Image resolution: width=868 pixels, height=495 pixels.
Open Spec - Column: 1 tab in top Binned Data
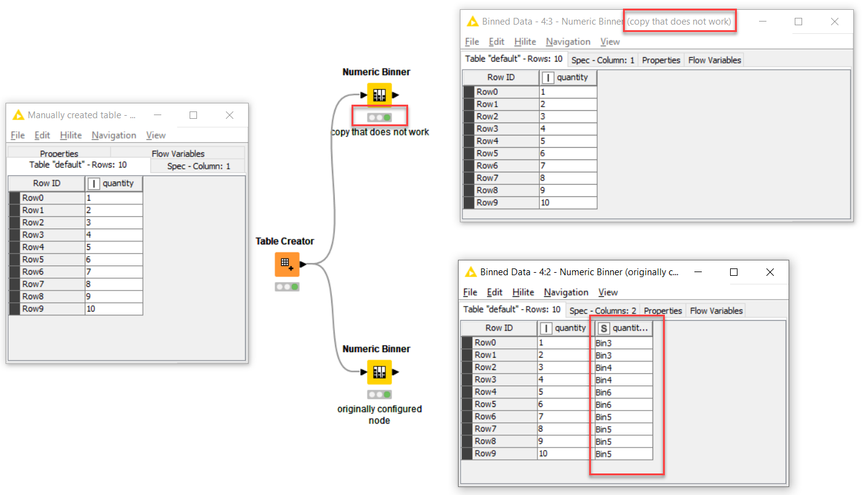tap(603, 60)
